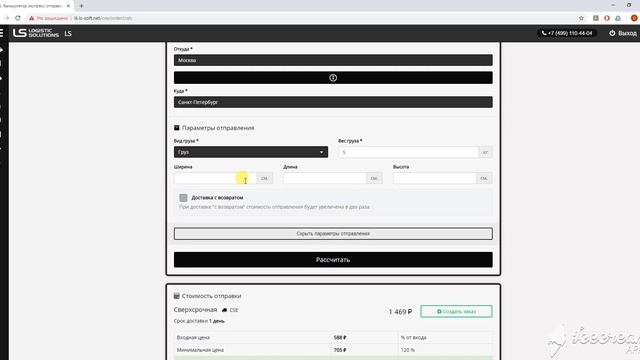640x360 pixels.
Task: Click the Вес груза weight input
Action: coord(408,152)
